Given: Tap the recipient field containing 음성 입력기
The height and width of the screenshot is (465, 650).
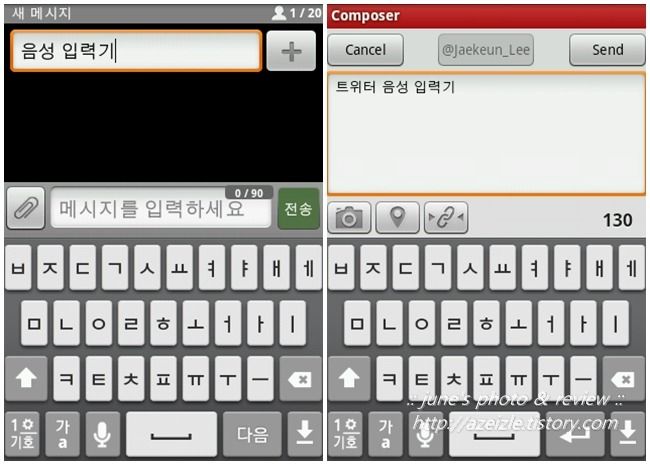Looking at the screenshot, I should [x=136, y=51].
